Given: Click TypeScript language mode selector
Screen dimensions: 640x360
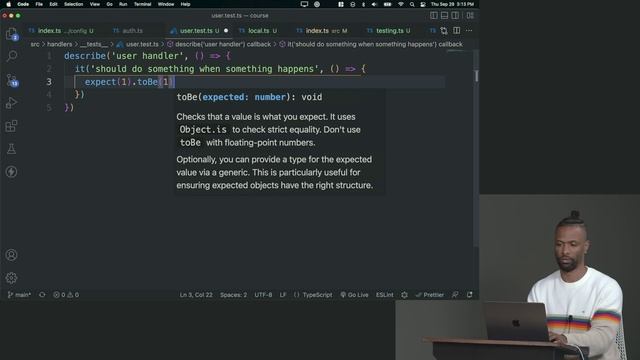Looking at the screenshot, I should click(x=313, y=295).
